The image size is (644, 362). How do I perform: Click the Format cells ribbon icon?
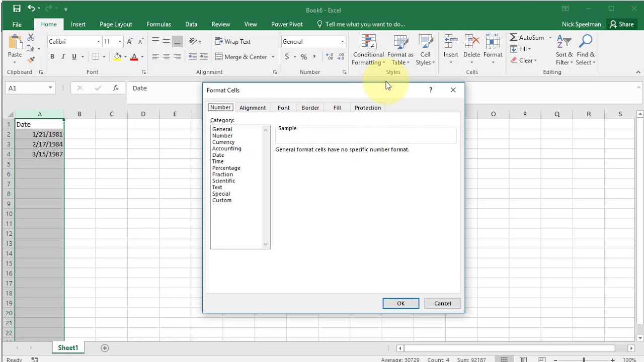tap(493, 43)
